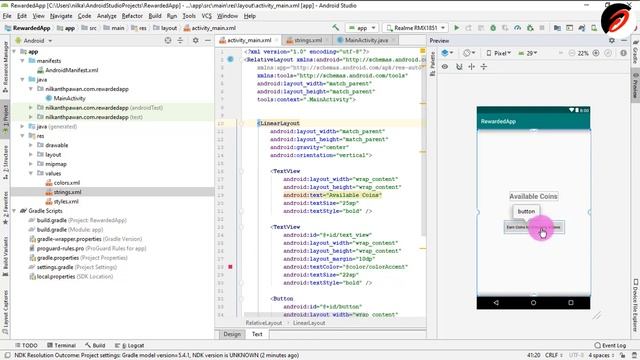Open Preview panel settings gear

coord(611,40)
